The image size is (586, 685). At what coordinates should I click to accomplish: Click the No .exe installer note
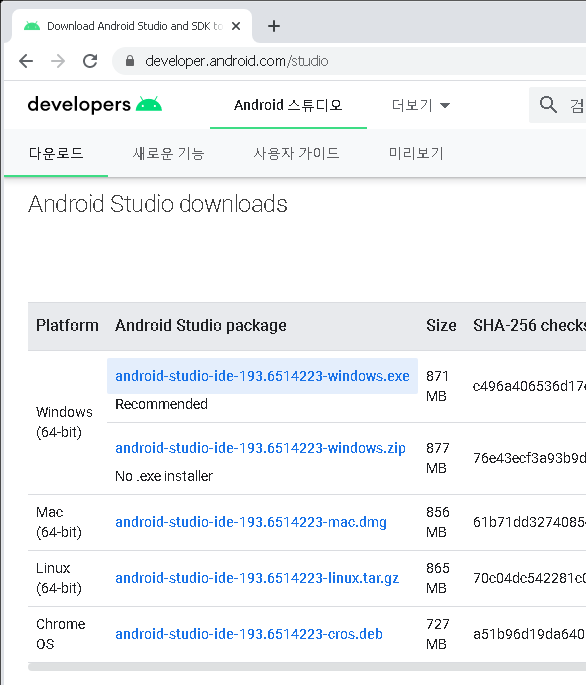(x=164, y=476)
